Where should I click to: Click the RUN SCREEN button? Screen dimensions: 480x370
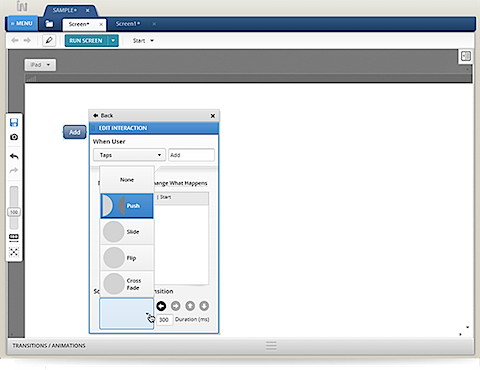tap(86, 41)
